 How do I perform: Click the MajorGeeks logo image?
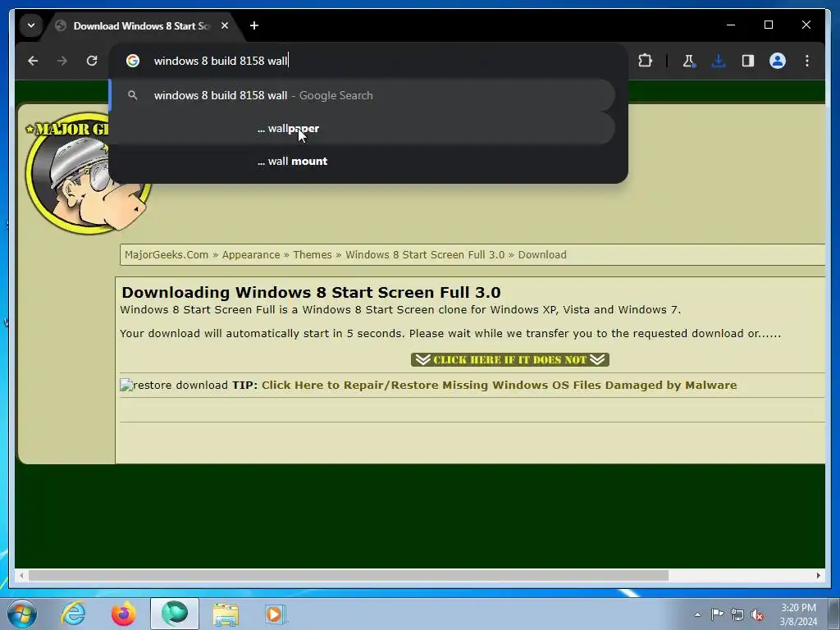tap(88, 173)
